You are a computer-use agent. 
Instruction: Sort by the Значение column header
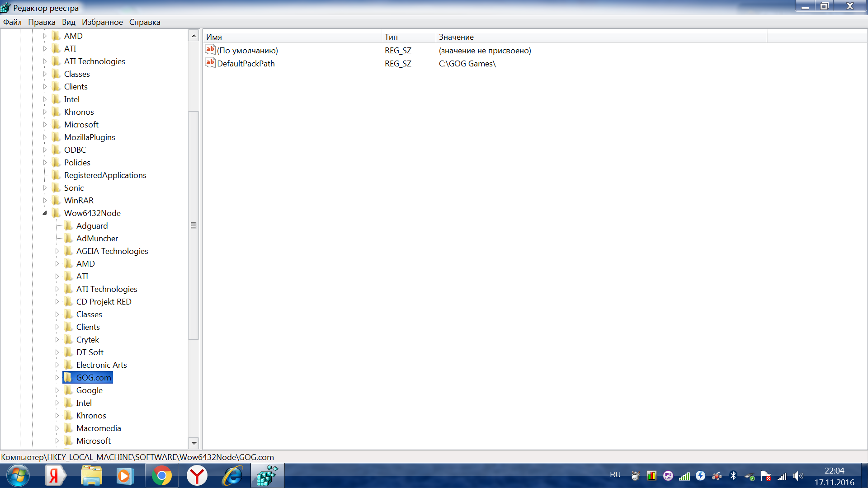coord(601,37)
